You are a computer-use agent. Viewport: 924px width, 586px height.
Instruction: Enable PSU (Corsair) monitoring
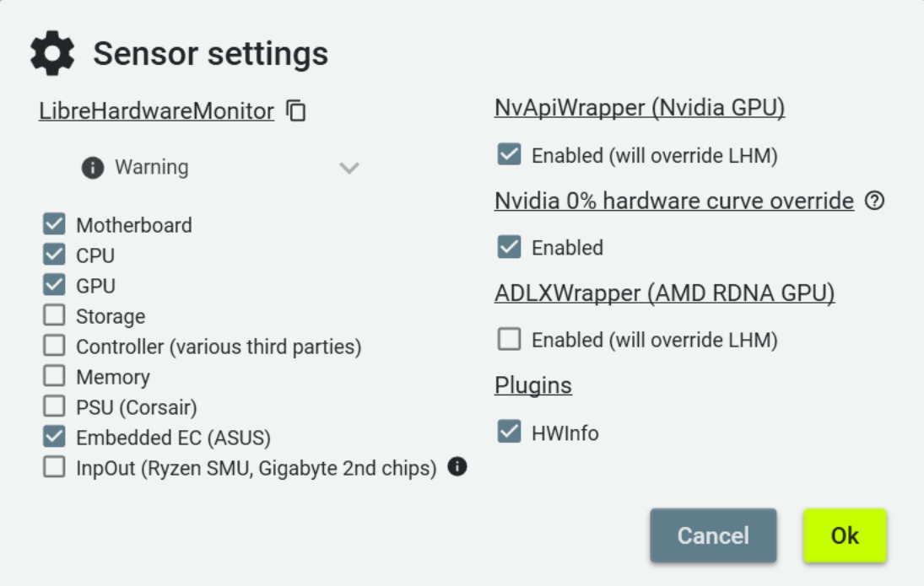coord(54,406)
